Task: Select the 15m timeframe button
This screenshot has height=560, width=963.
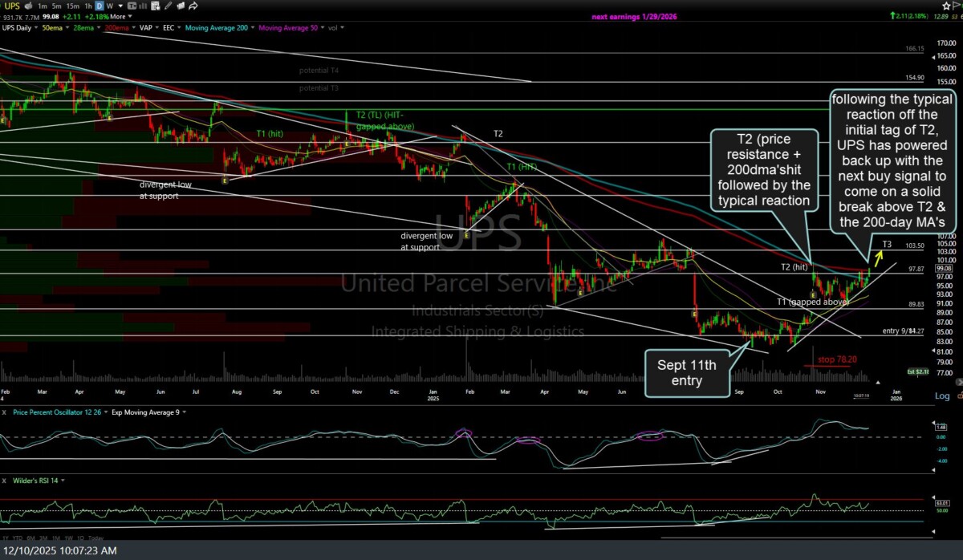Action: (75, 6)
